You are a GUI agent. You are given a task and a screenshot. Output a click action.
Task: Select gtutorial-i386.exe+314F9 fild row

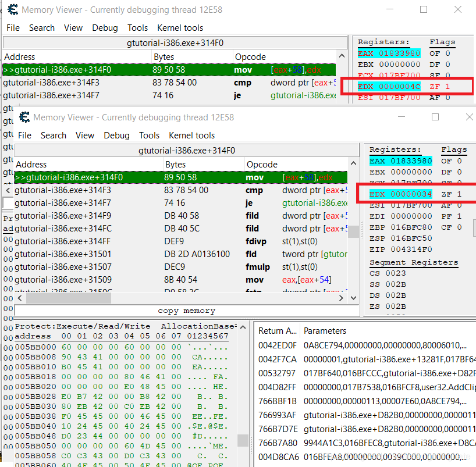point(181,216)
